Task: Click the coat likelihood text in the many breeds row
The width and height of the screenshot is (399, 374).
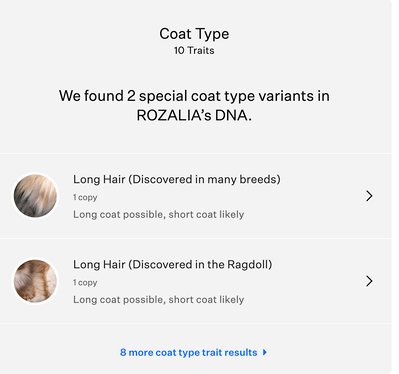Action: click(x=159, y=214)
